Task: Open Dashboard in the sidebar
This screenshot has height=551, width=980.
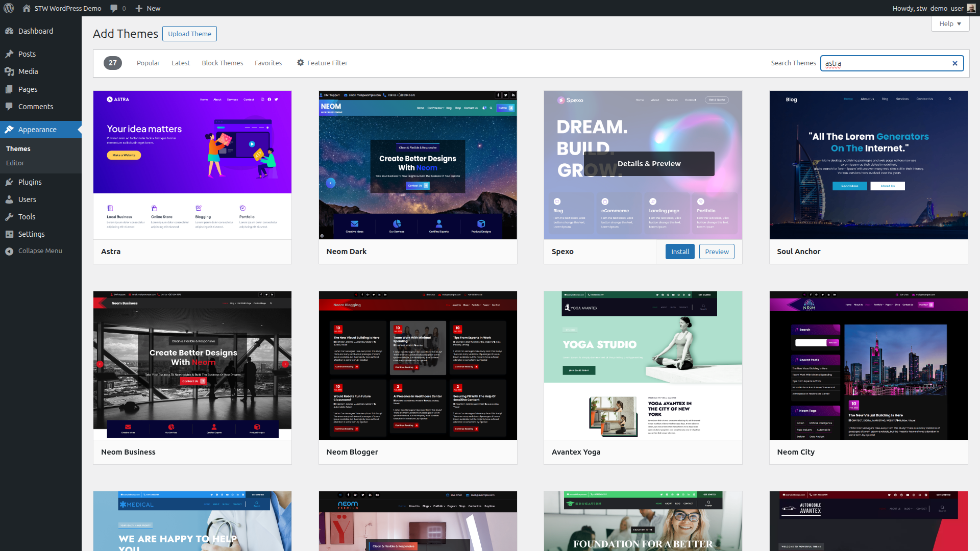Action: [41, 31]
